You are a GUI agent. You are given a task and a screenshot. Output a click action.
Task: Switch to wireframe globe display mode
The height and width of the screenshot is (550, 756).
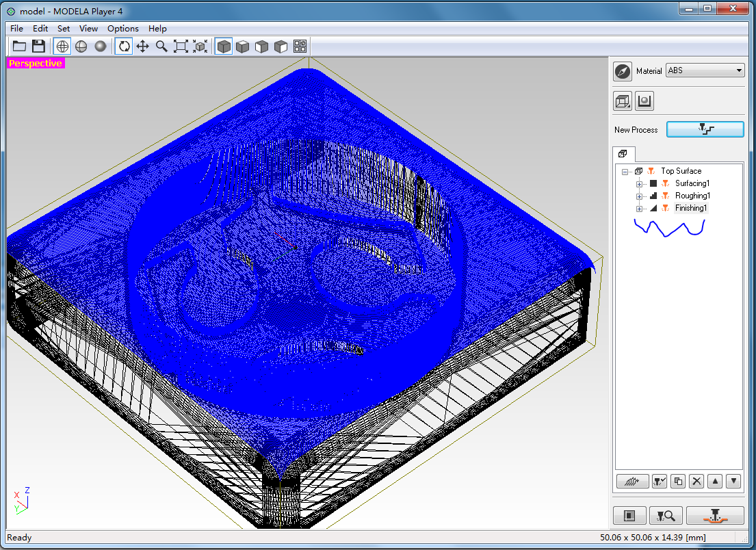[x=62, y=47]
